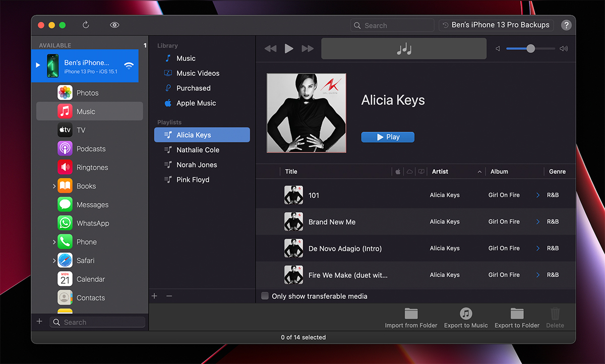Click the refresh icon in the title bar

click(86, 25)
